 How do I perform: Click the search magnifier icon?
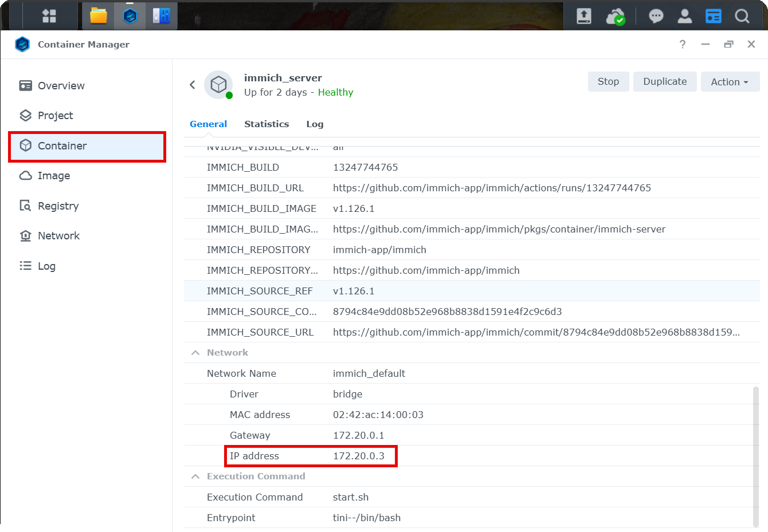(742, 16)
